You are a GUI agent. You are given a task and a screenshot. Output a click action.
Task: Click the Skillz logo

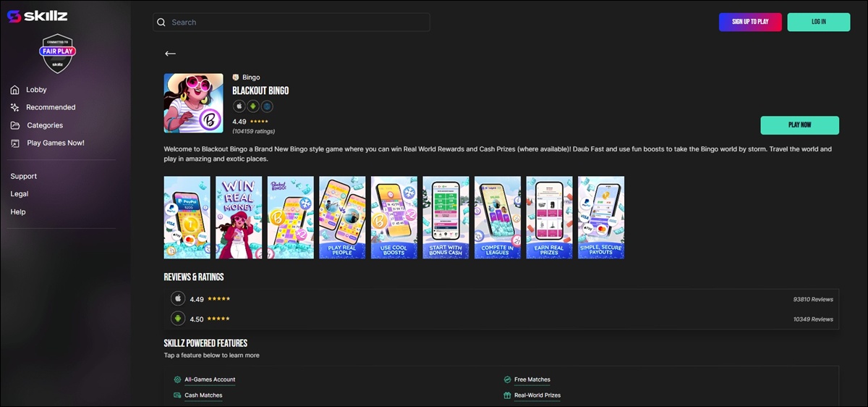[x=37, y=16]
